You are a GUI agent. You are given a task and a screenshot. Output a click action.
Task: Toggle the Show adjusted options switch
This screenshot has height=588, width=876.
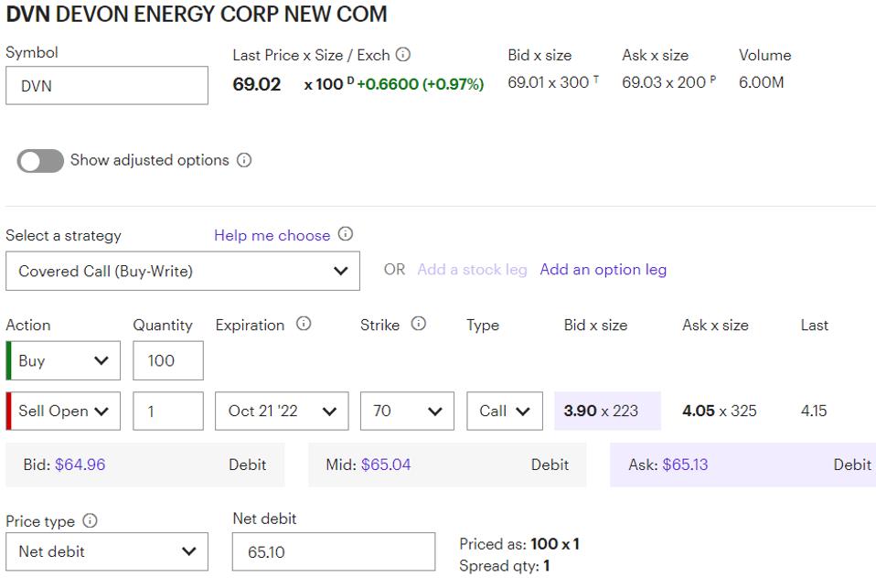tap(40, 161)
